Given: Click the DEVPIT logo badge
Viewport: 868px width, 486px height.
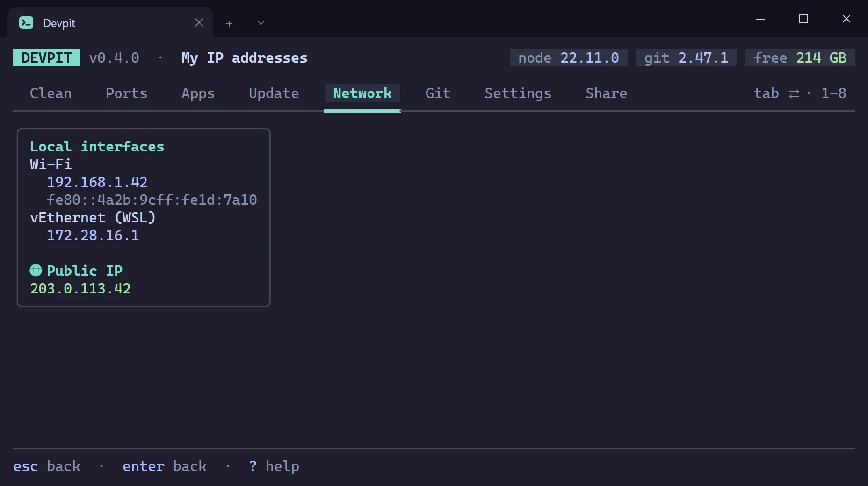Looking at the screenshot, I should [x=47, y=57].
